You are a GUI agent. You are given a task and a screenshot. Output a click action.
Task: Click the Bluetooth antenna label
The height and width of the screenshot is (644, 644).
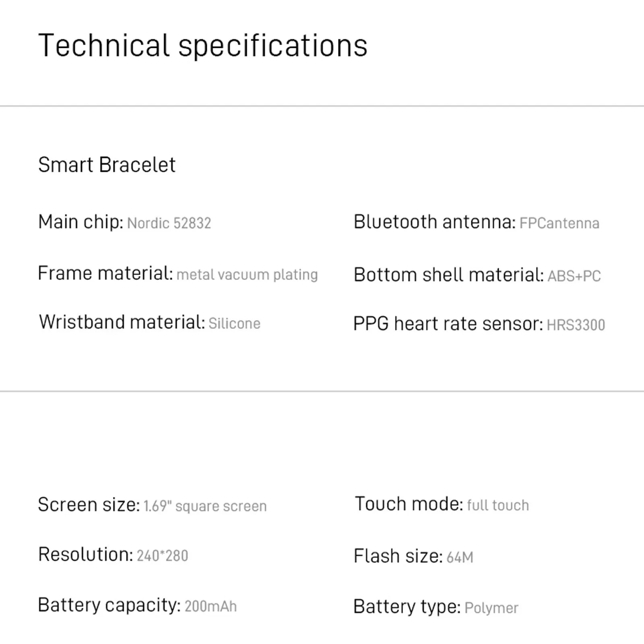coord(434,222)
